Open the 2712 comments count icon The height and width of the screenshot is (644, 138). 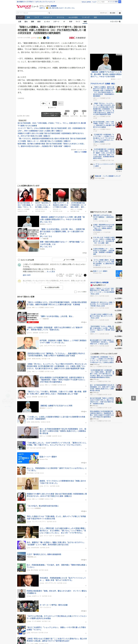coord(34,38)
